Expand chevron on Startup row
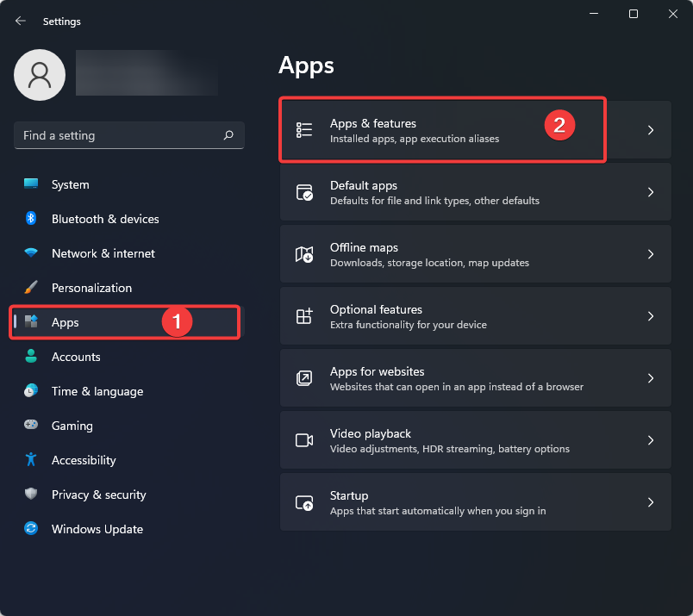The height and width of the screenshot is (616, 693). click(x=651, y=502)
